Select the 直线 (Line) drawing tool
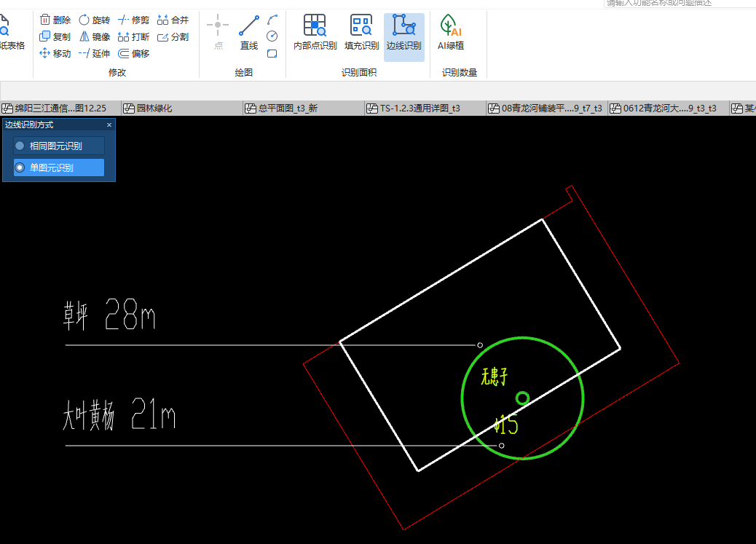The height and width of the screenshot is (544, 756). (x=249, y=33)
